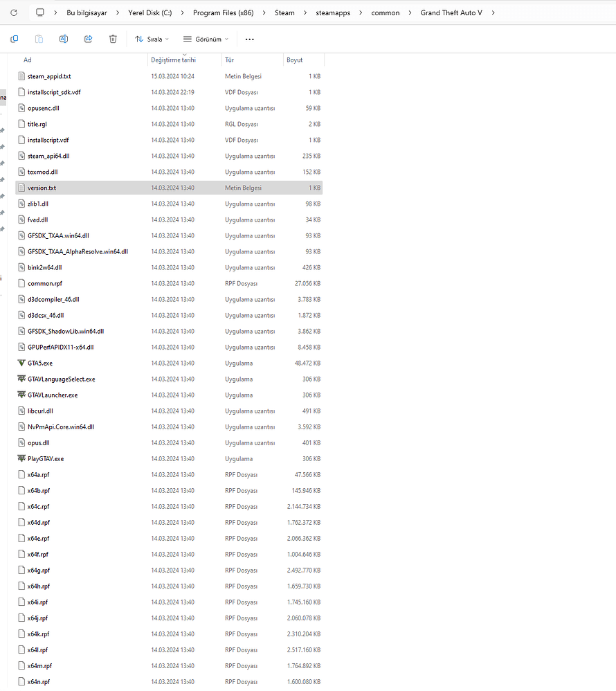The image size is (616, 691).
Task: Select file x64g.rpf
Action: (169, 571)
